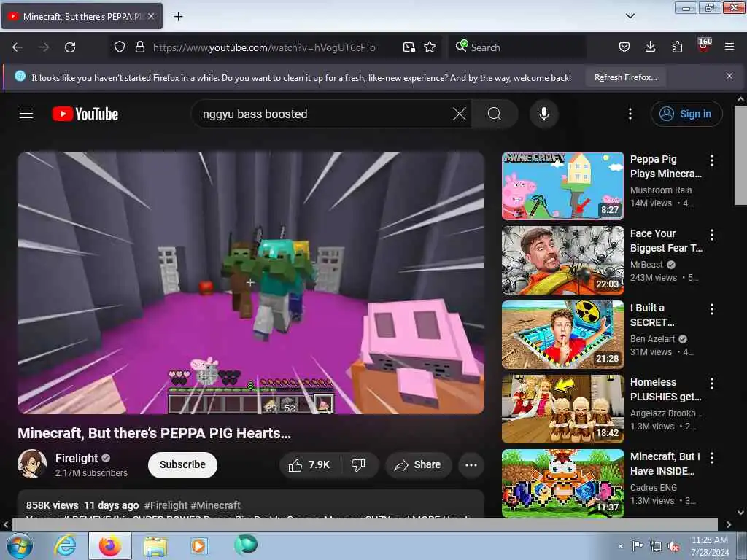The height and width of the screenshot is (560, 747).
Task: Close the Minecraft YouTube tab
Action: 151,16
